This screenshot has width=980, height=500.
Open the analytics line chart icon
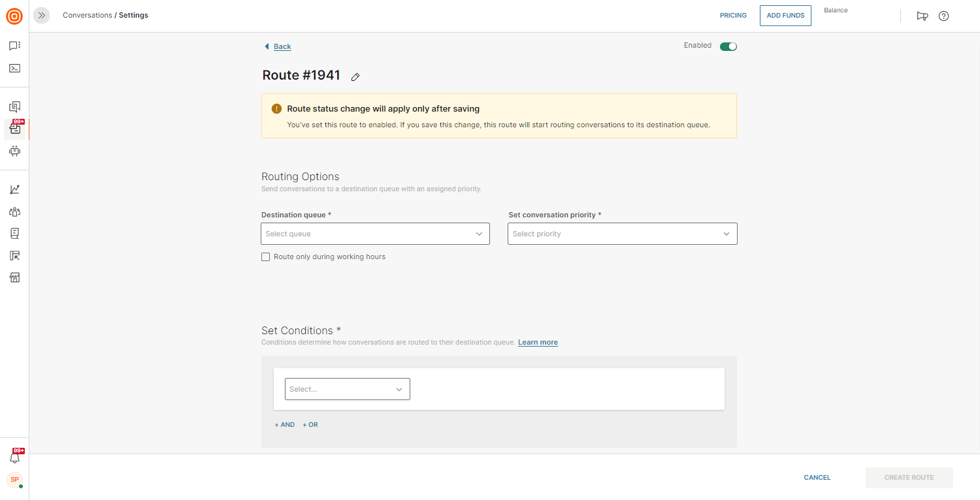[x=14, y=189]
